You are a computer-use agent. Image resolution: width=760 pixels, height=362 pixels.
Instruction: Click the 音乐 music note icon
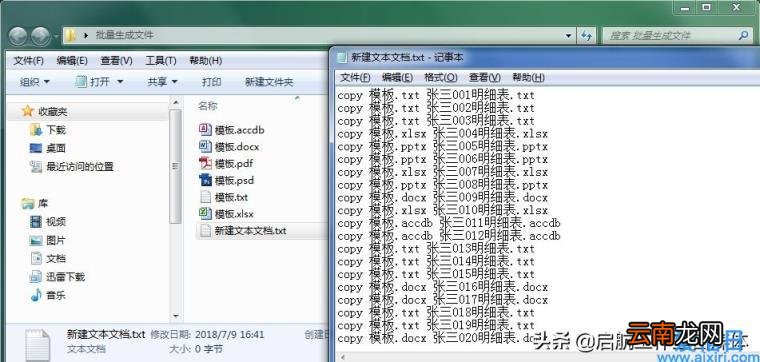[x=35, y=295]
